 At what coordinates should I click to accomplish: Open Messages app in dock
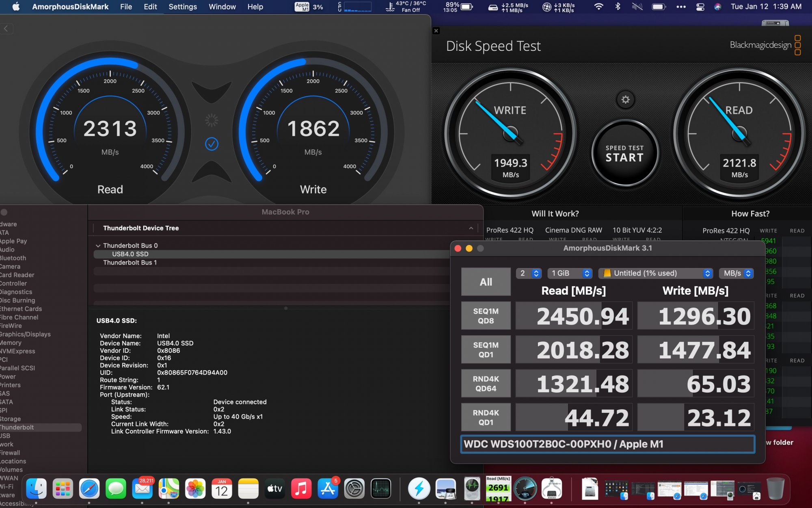coord(116,488)
